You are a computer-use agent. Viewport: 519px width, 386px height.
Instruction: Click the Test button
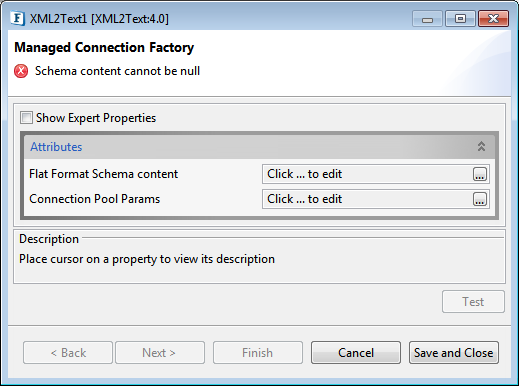(x=473, y=302)
